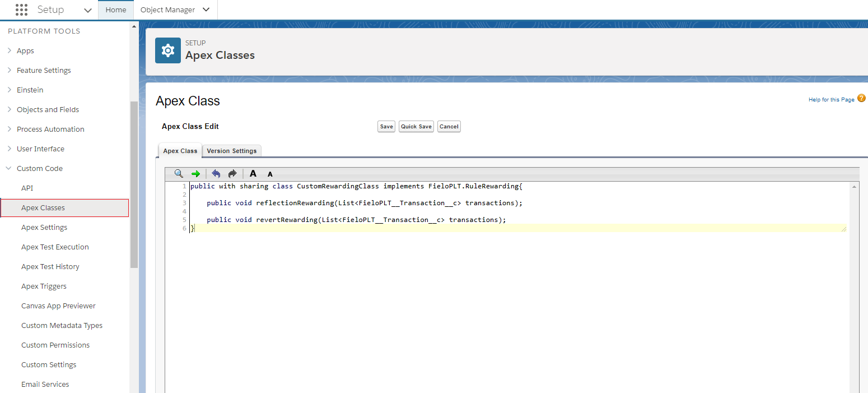Expand the Objects and Fields section

pos(10,109)
